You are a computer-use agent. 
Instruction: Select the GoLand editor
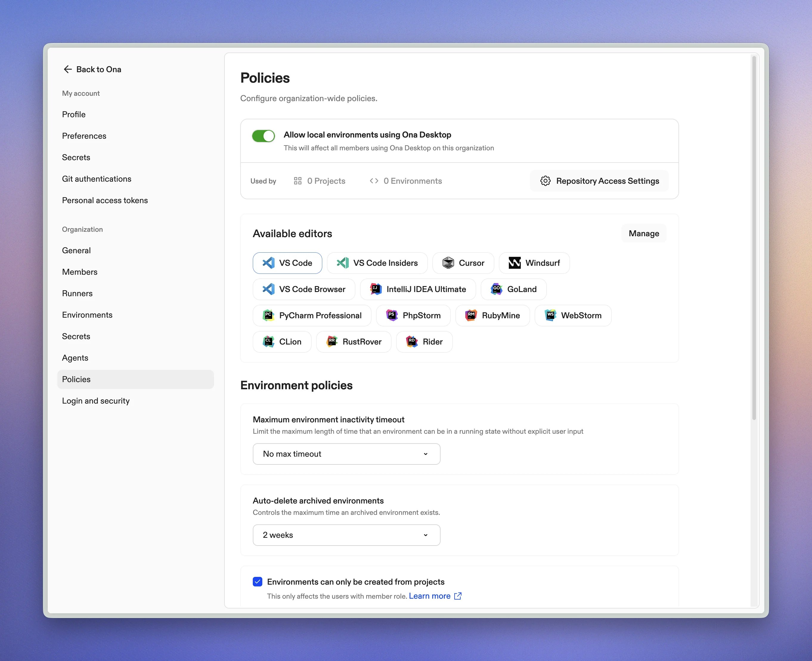pyautogui.click(x=513, y=289)
